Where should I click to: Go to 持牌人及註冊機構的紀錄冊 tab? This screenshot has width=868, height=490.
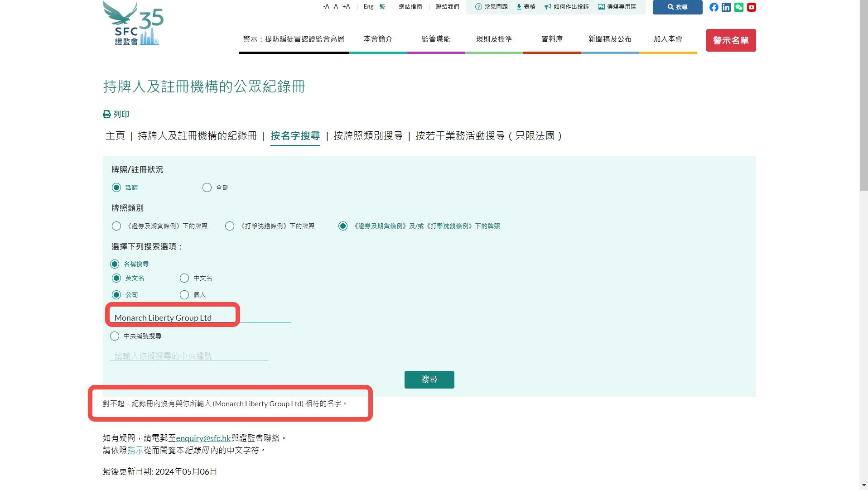[197, 136]
